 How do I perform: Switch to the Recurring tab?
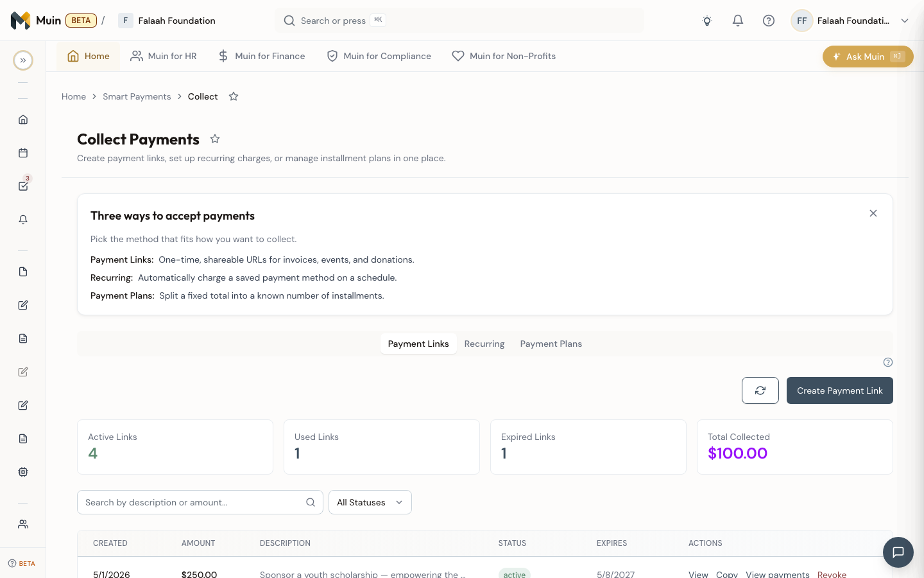pos(484,344)
